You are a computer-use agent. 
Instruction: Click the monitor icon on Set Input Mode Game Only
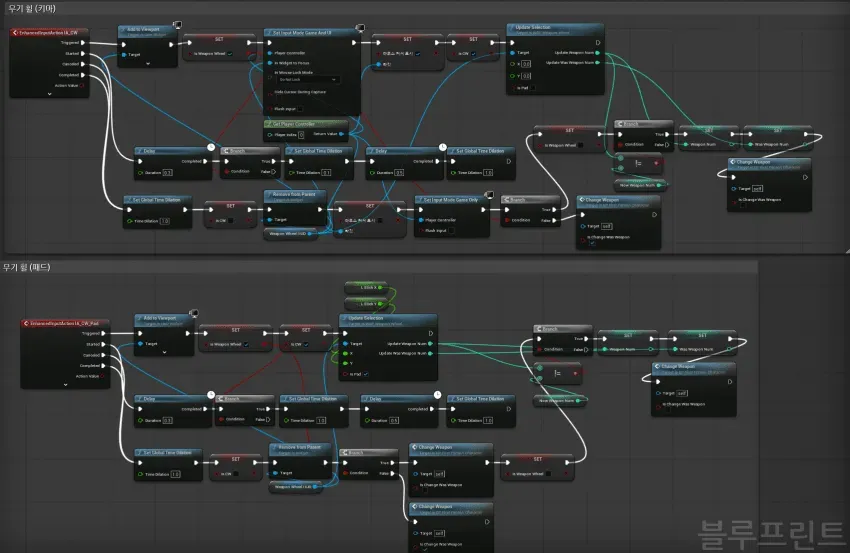point(489,194)
